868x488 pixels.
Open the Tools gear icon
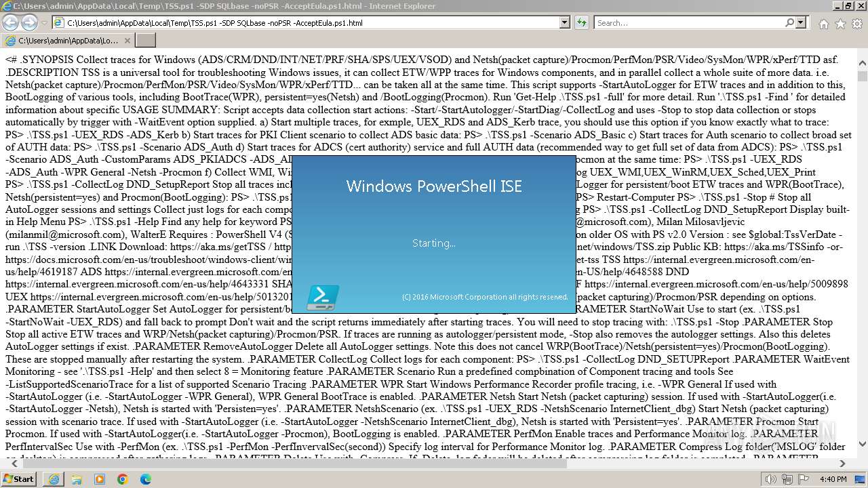click(857, 24)
